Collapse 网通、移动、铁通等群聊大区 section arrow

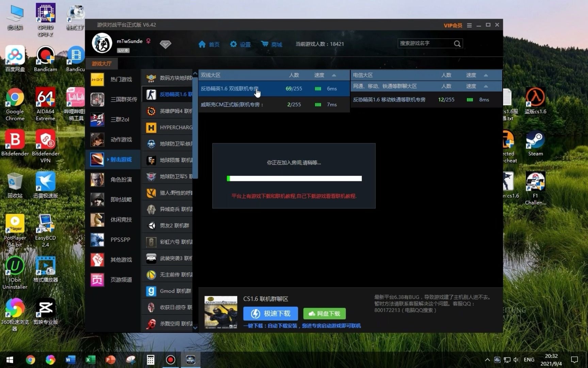point(486,86)
